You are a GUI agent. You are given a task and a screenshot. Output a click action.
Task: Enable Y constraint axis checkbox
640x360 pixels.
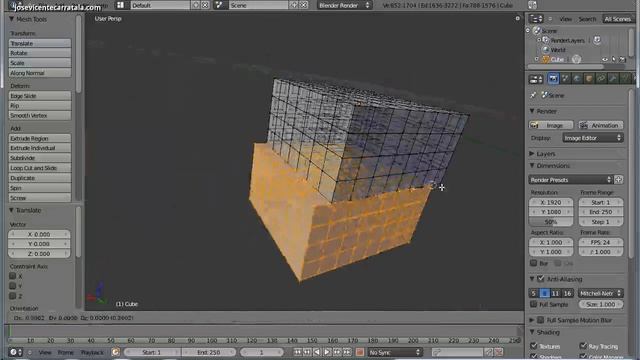click(x=13, y=286)
